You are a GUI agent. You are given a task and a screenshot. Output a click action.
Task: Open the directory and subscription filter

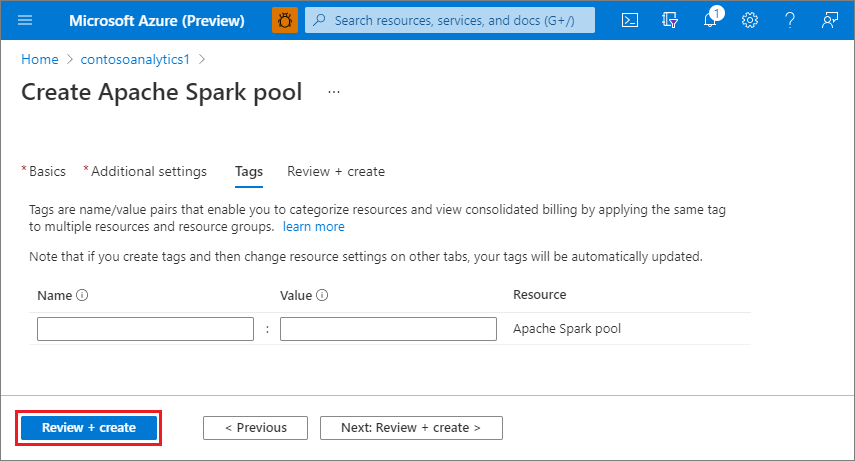click(671, 20)
